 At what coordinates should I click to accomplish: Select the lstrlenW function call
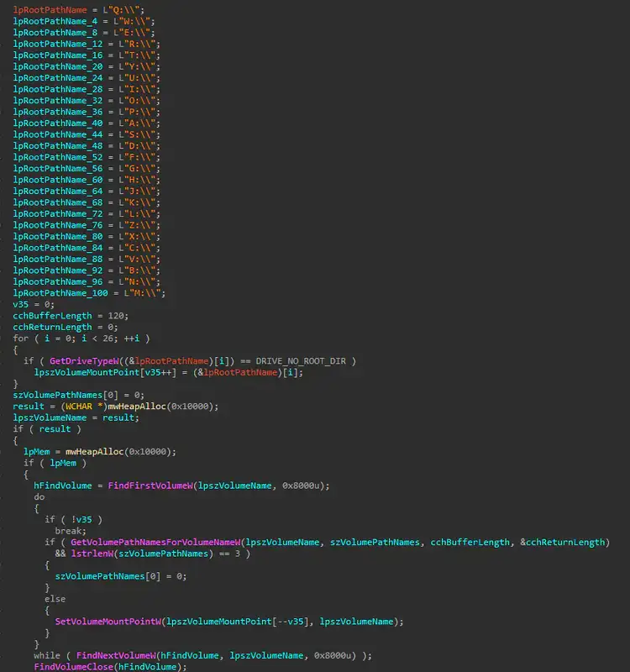pyautogui.click(x=91, y=554)
